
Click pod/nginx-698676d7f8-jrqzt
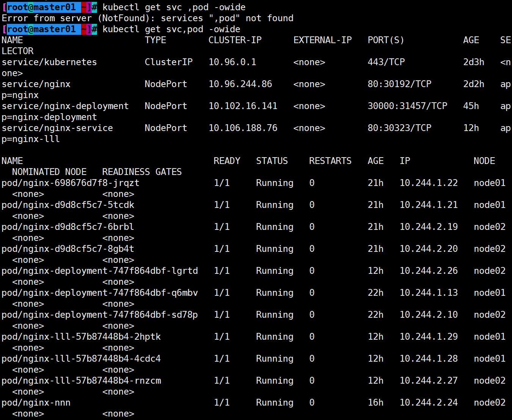(70, 183)
